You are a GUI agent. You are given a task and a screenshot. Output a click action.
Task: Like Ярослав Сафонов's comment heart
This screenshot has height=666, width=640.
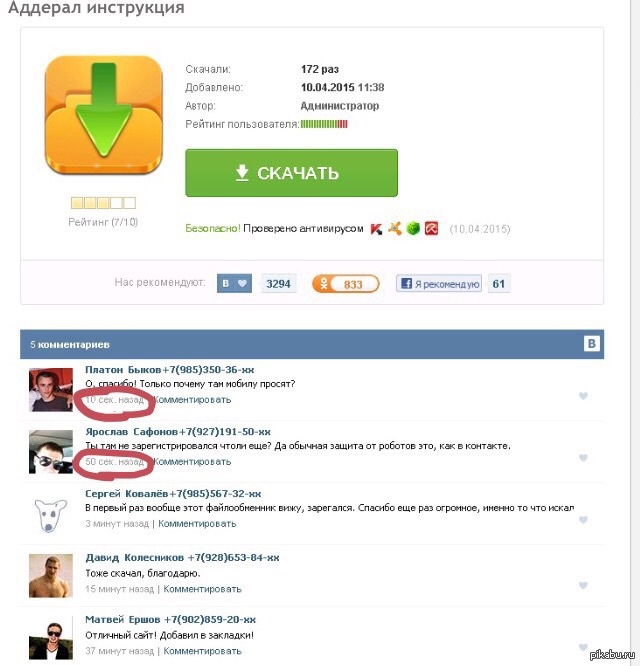pyautogui.click(x=583, y=458)
